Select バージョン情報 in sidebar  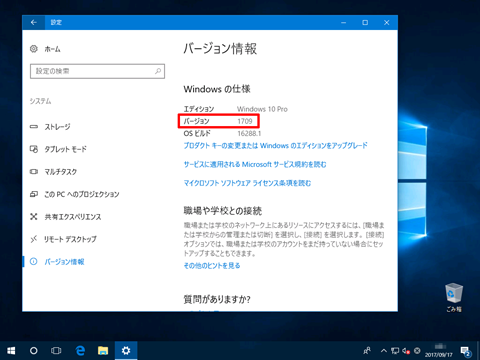pos(57,262)
